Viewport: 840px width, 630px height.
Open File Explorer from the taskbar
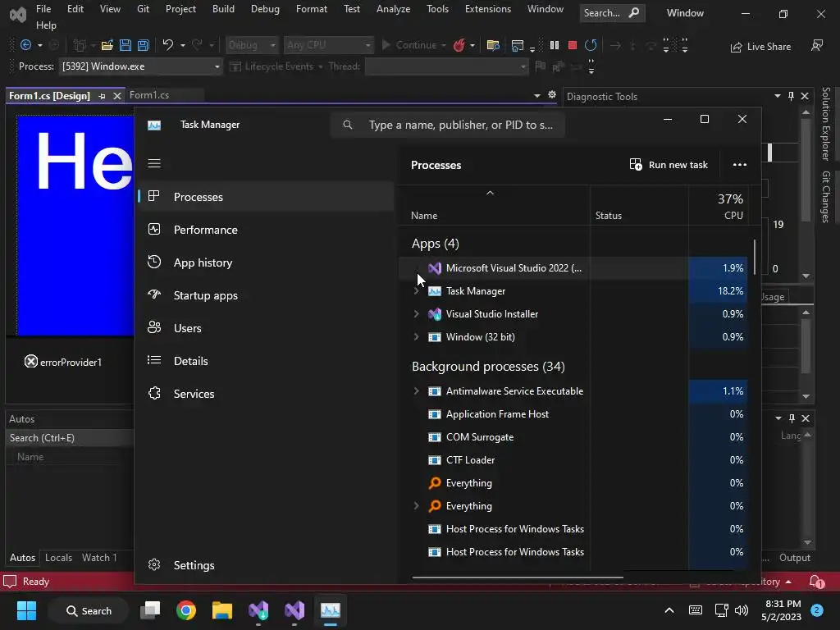point(221,610)
